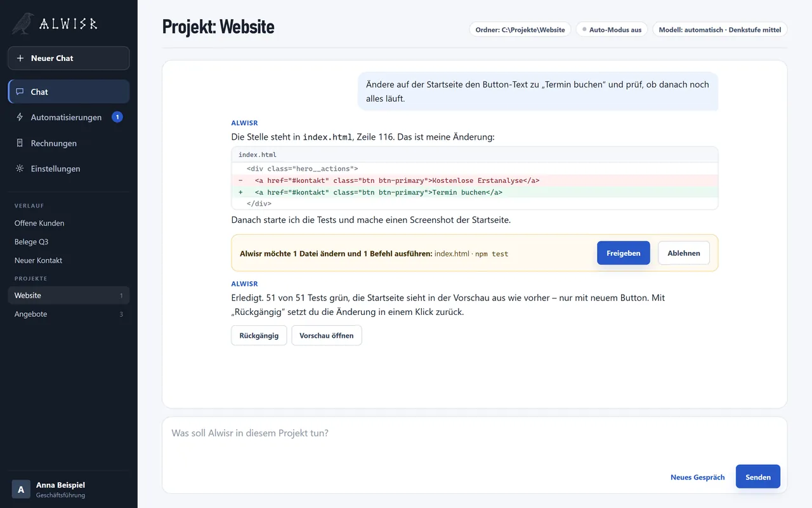Click the Senden button

tap(758, 477)
